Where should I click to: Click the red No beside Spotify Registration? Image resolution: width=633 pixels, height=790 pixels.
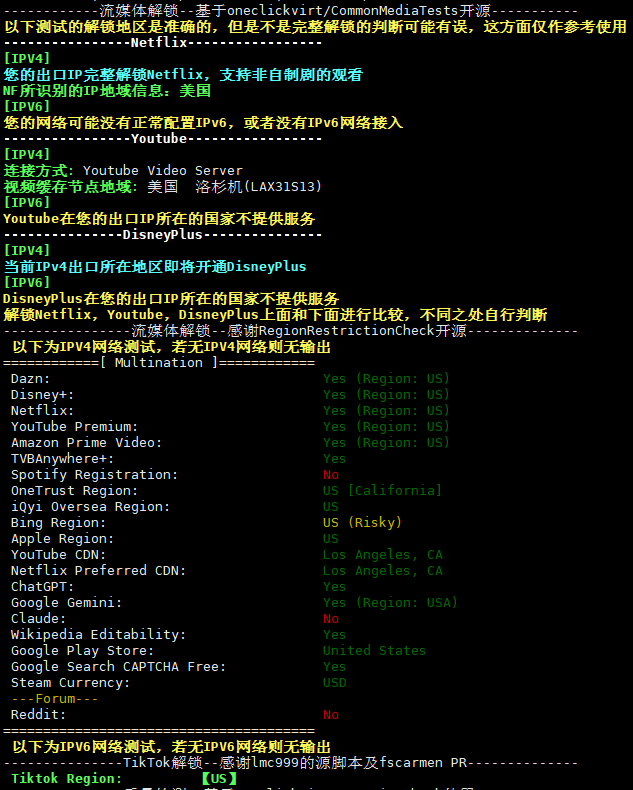[330, 475]
